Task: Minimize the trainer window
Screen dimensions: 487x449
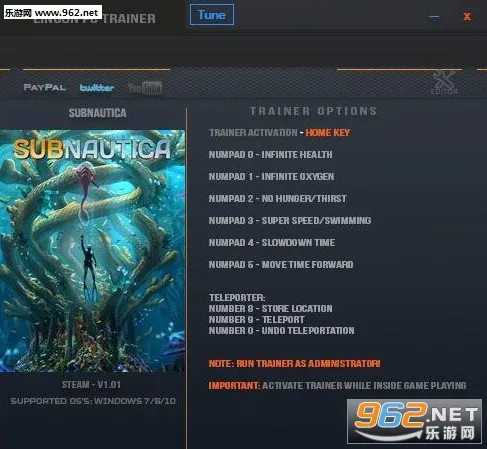Action: coord(434,17)
